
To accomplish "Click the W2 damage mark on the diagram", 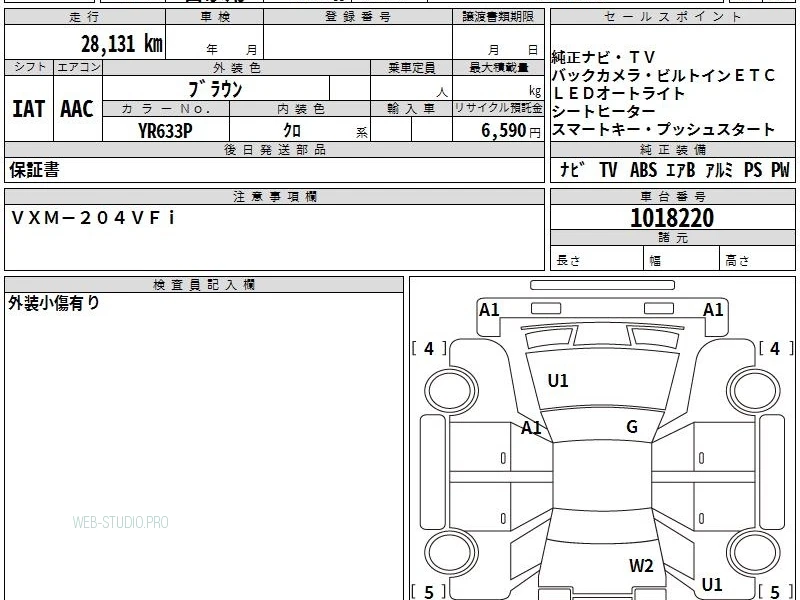I will [641, 566].
